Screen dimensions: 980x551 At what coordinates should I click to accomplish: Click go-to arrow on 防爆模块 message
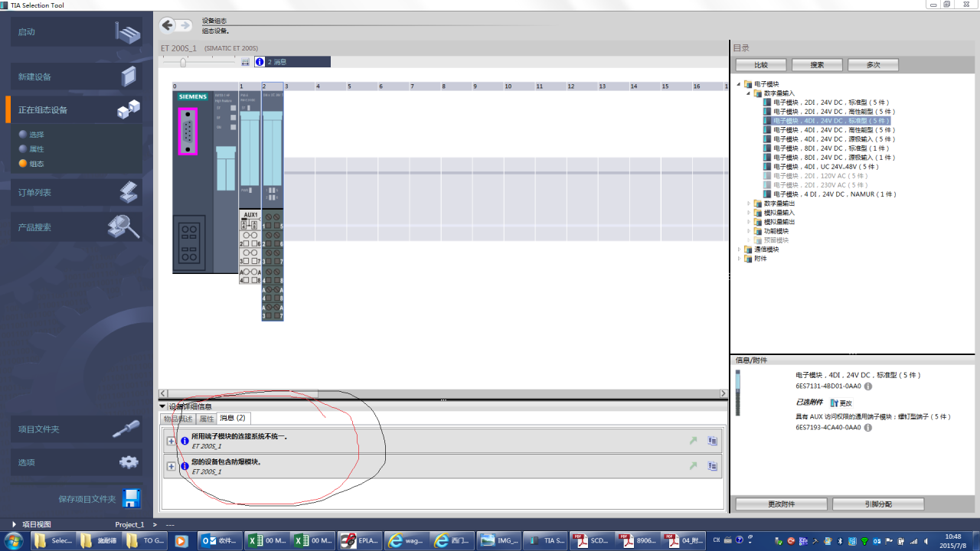[x=693, y=466]
